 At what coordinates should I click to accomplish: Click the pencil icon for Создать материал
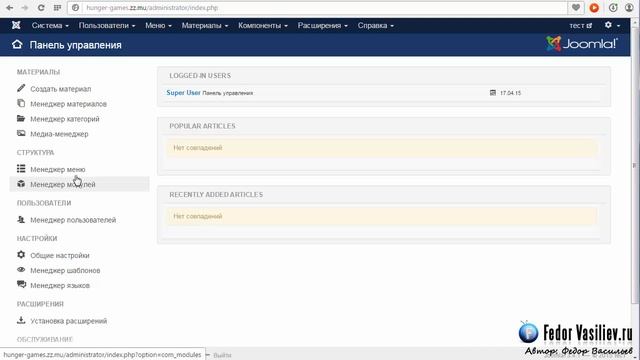pos(21,88)
